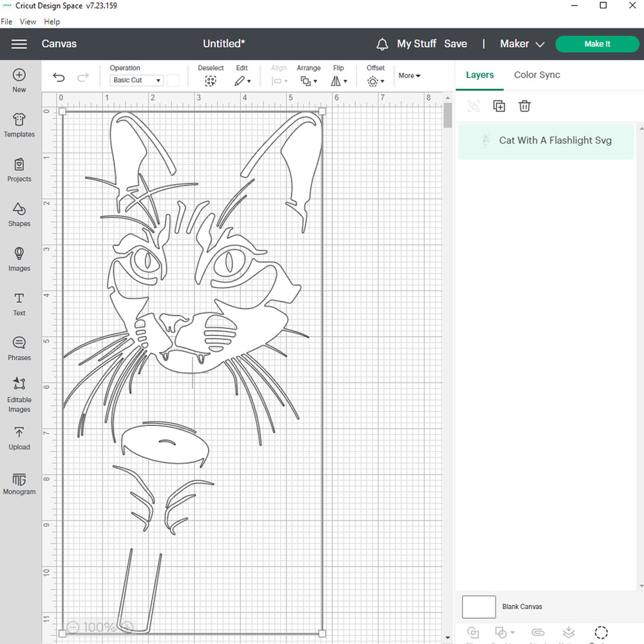This screenshot has height=644, width=644.
Task: Open the hamburger main menu
Action: 19,44
